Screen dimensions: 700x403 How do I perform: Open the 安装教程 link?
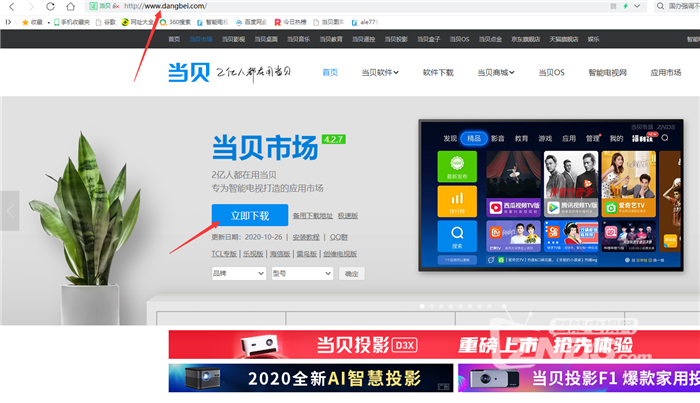click(306, 237)
